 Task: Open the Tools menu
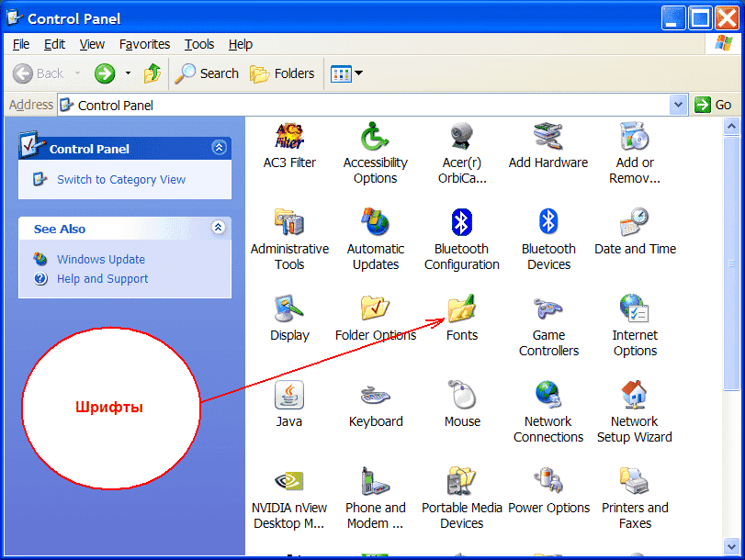coord(198,44)
